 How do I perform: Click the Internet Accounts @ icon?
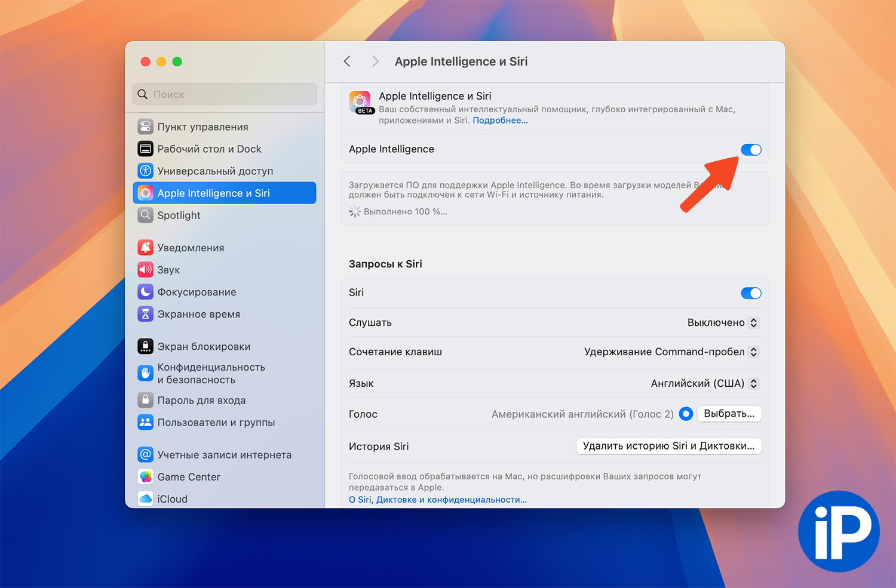point(145,454)
